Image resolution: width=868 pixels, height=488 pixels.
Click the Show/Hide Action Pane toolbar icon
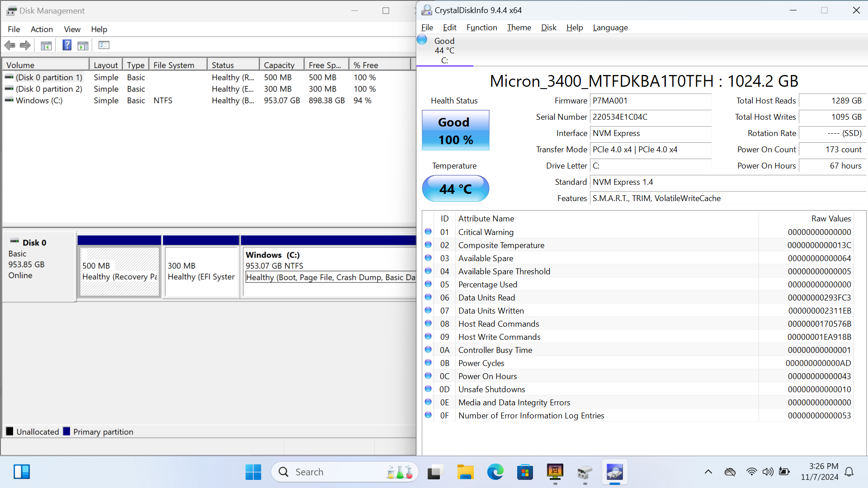(83, 45)
